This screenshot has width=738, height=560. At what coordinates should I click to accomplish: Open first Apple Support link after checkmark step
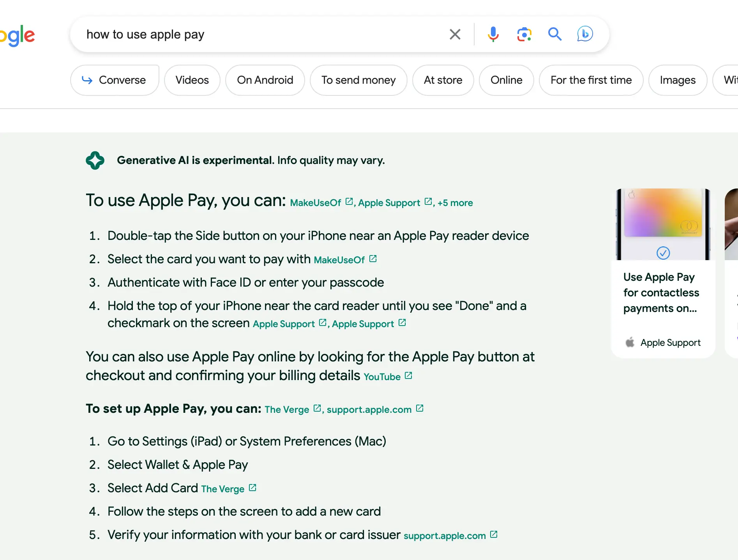tap(284, 324)
